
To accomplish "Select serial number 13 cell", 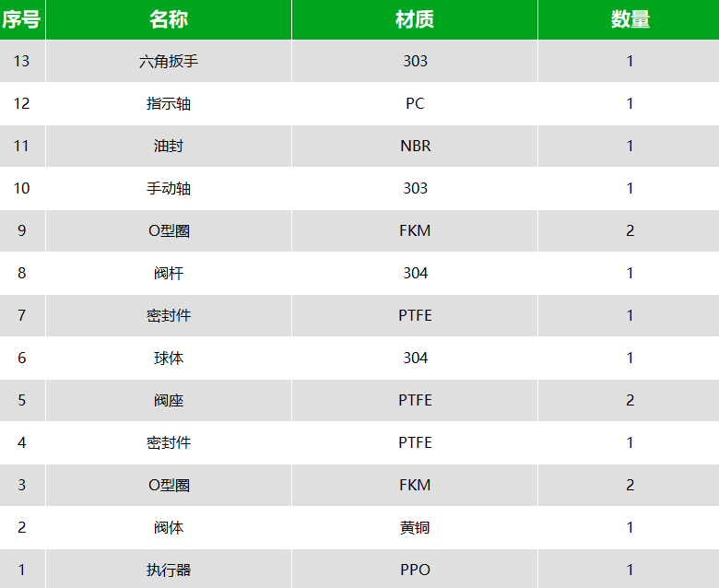I will 22,61.
